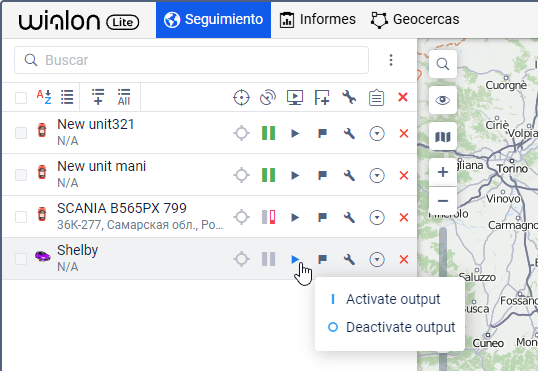The width and height of the screenshot is (538, 371).
Task: Send command to New unit mani
Action: [295, 175]
